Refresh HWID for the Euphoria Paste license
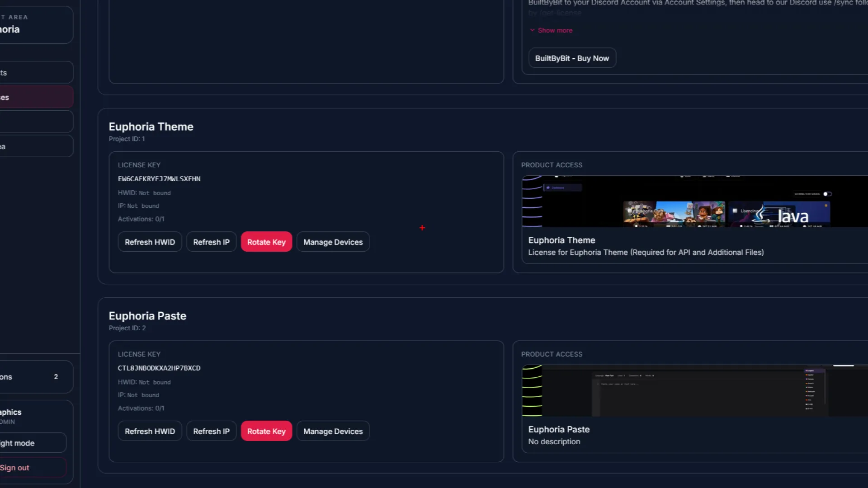Viewport: 868px width, 488px height. (150, 432)
